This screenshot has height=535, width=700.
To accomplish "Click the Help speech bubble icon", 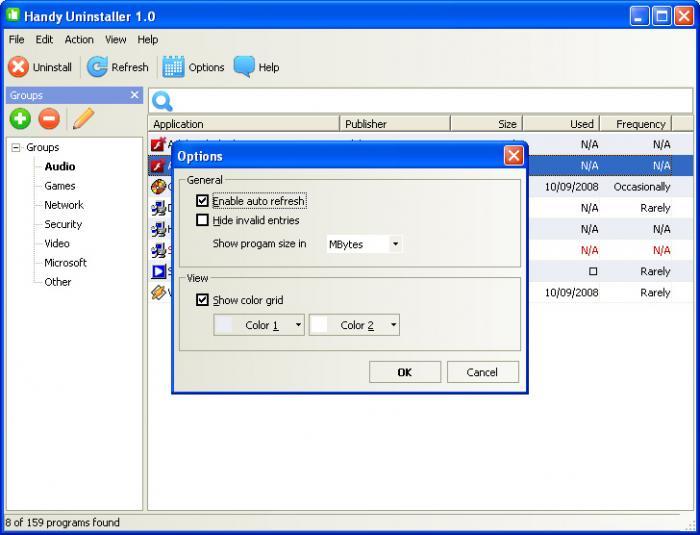I will click(x=244, y=67).
